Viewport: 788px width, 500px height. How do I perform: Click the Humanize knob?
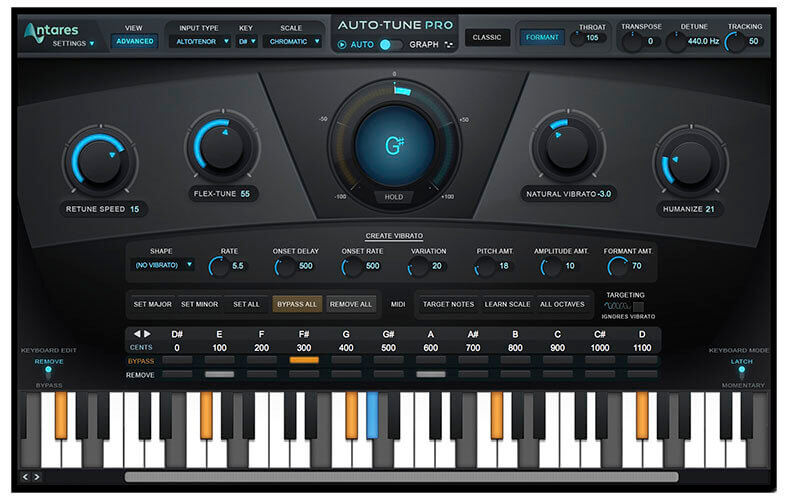[x=690, y=162]
